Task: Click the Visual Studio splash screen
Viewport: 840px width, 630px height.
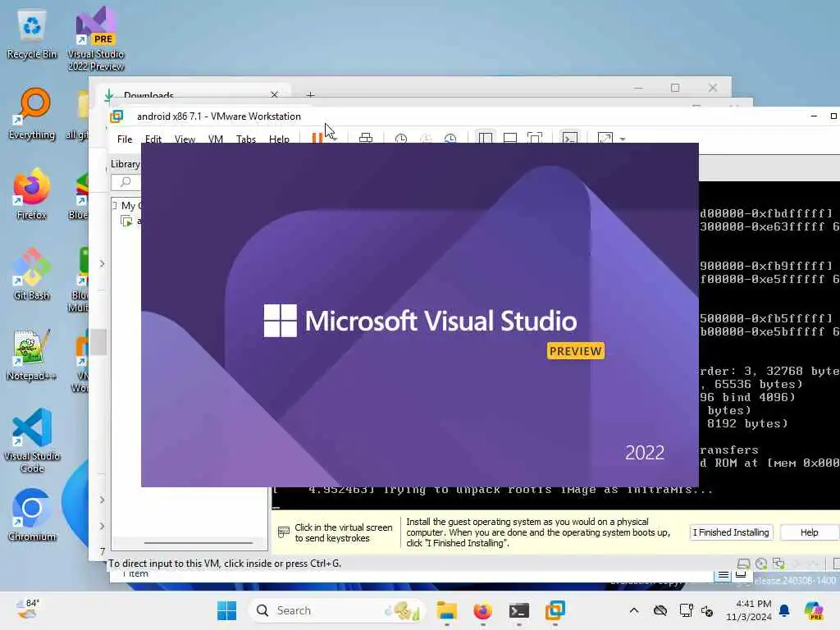Action: (419, 315)
